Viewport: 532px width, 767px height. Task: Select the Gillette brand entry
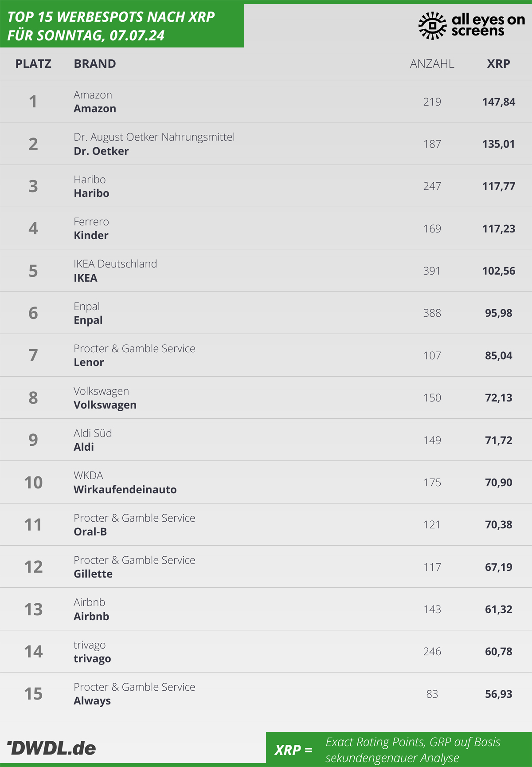pos(266,567)
